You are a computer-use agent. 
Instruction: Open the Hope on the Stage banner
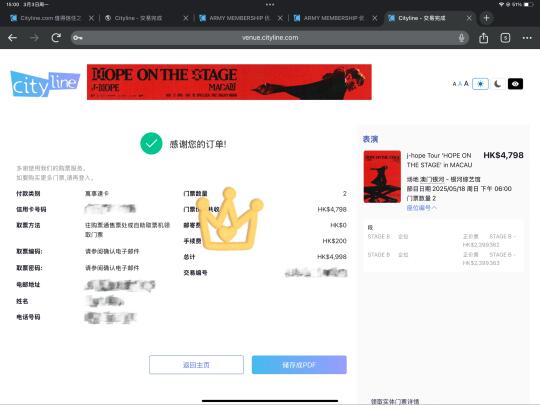[x=229, y=82]
